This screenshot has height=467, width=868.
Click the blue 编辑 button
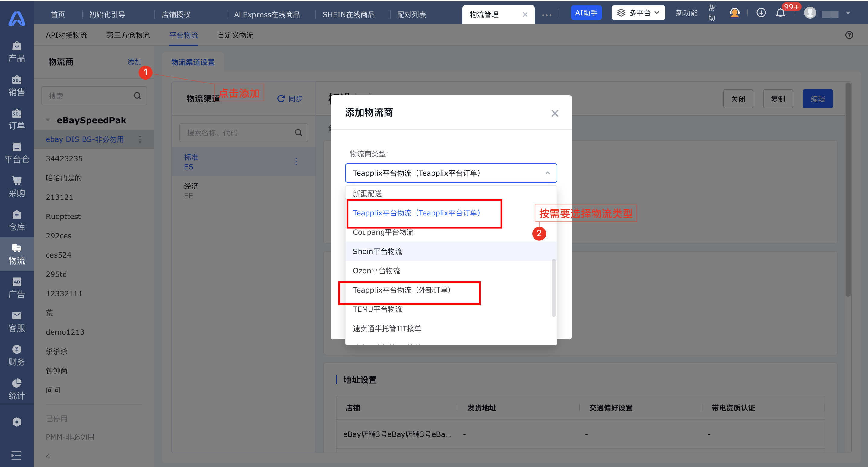click(x=817, y=99)
